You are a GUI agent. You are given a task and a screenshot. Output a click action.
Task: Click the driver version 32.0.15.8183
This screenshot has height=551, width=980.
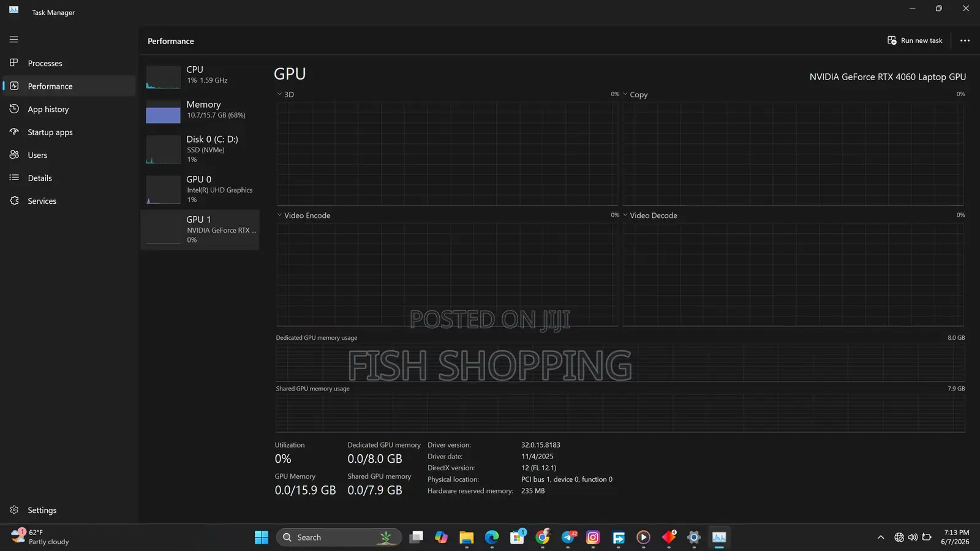pyautogui.click(x=541, y=445)
